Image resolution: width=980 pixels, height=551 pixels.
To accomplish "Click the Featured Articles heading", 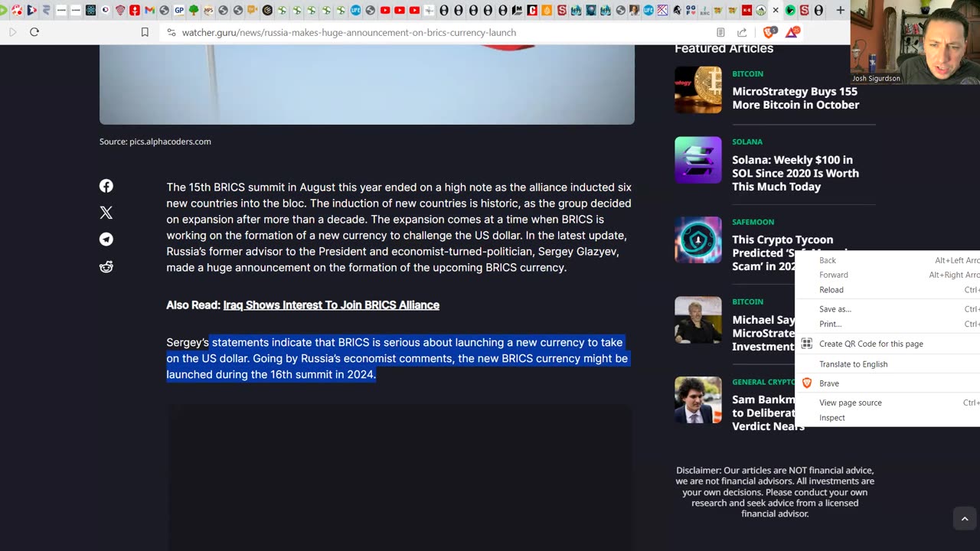I will pyautogui.click(x=724, y=49).
